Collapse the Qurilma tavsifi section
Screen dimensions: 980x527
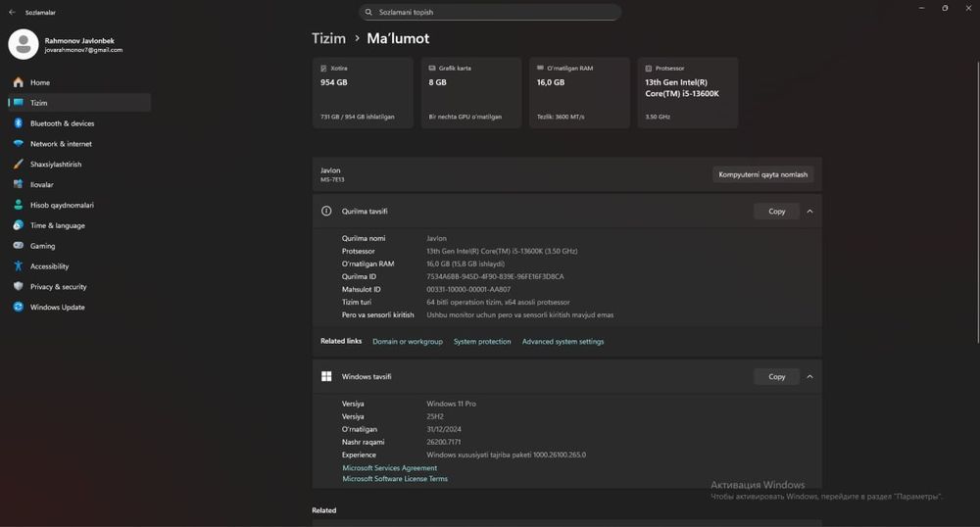(x=809, y=212)
